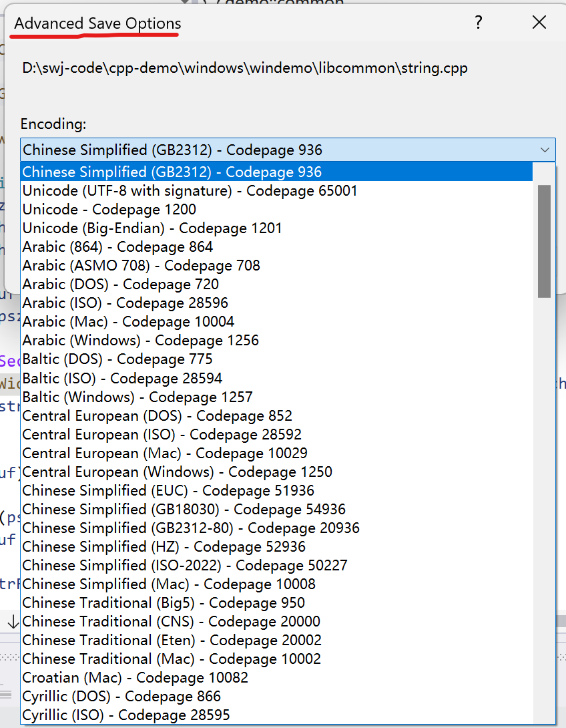566x728 pixels.
Task: Pick Chinese Simplified (HZ) Codepage 52936
Action: 164,546
